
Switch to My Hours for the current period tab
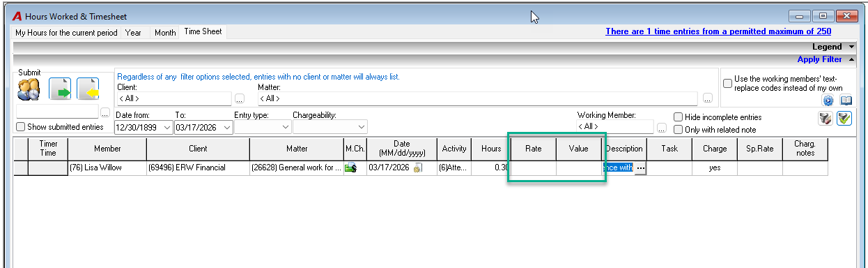pos(67,33)
